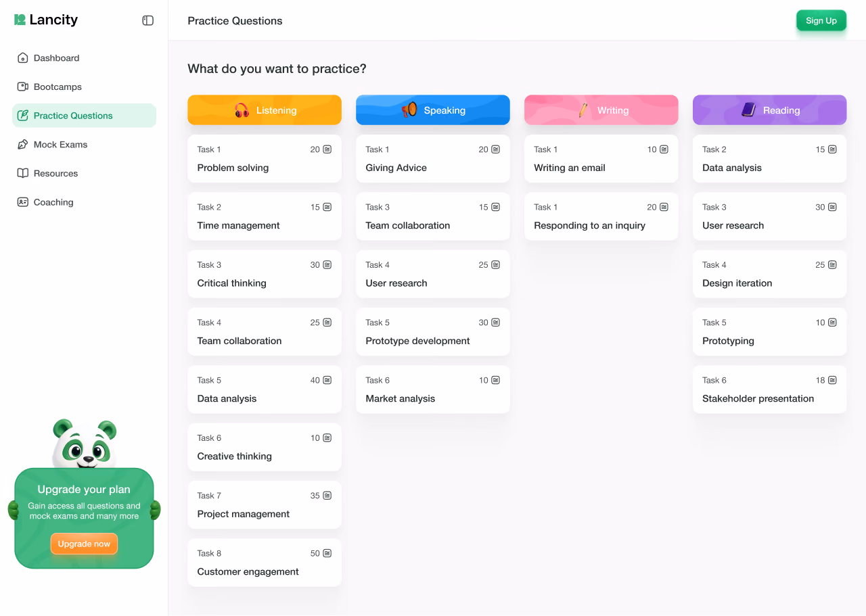Viewport: 866px width, 616px height.
Task: Click the Lancity logo icon
Action: pyautogui.click(x=20, y=20)
